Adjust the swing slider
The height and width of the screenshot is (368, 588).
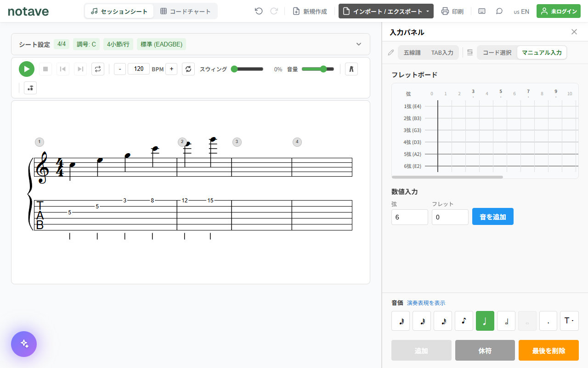(248, 69)
